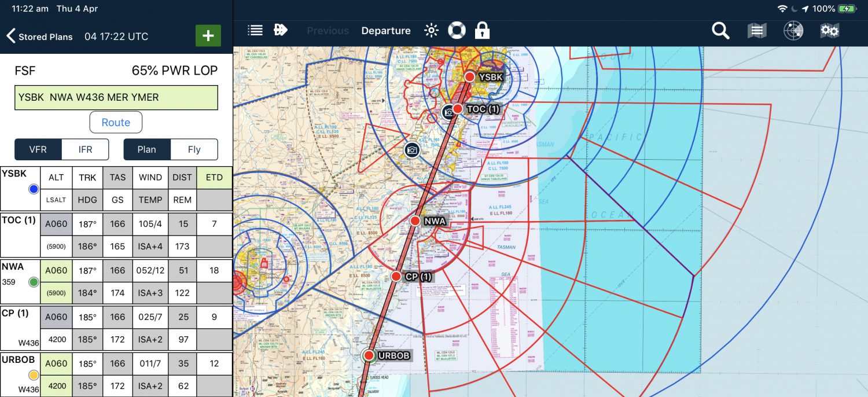Select the yellow radio button beside URBOB

(x=33, y=374)
